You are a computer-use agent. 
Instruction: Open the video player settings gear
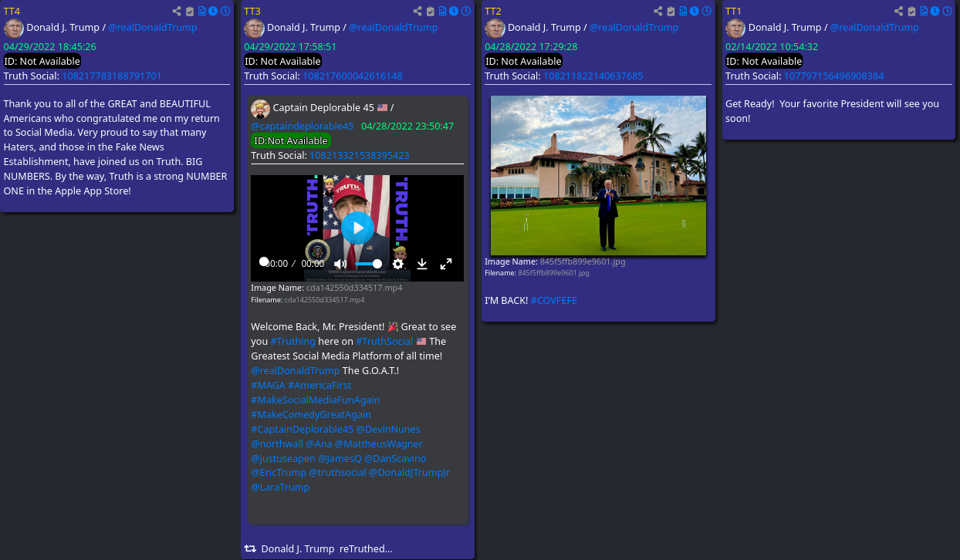[x=398, y=264]
